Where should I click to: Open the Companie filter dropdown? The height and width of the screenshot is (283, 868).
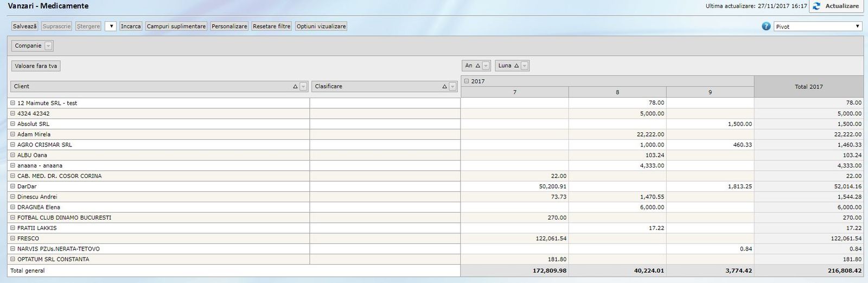(x=48, y=46)
